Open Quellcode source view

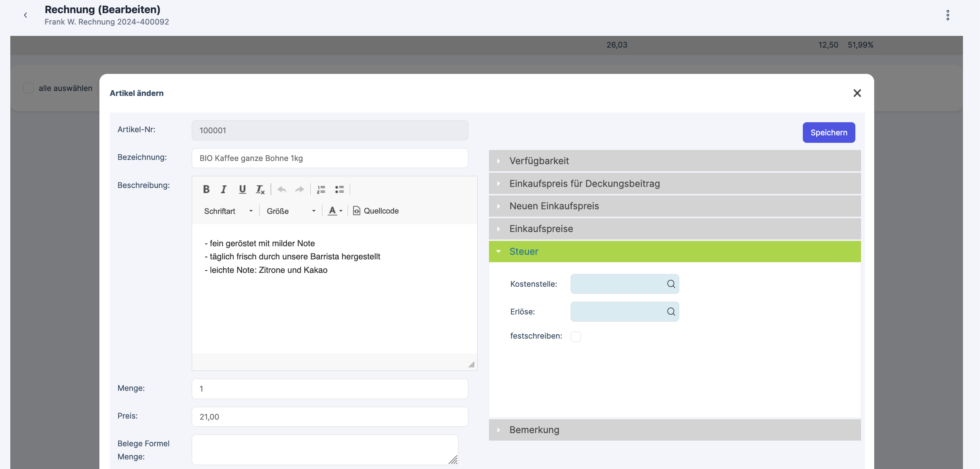click(x=376, y=211)
